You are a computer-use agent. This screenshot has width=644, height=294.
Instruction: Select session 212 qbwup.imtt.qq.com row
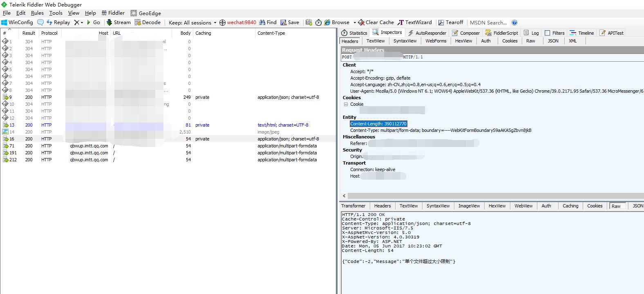tap(168, 160)
